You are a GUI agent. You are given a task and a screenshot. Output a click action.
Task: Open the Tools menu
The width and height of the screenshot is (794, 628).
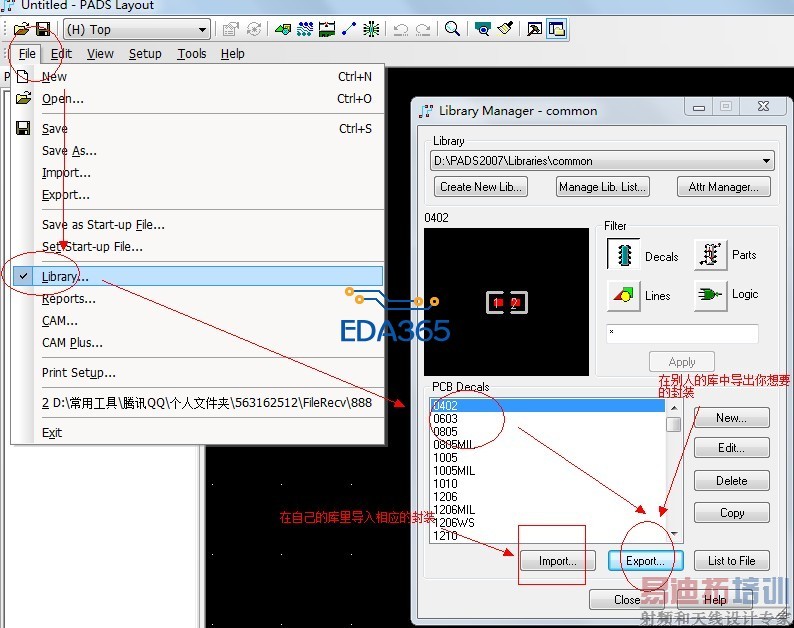[x=192, y=54]
